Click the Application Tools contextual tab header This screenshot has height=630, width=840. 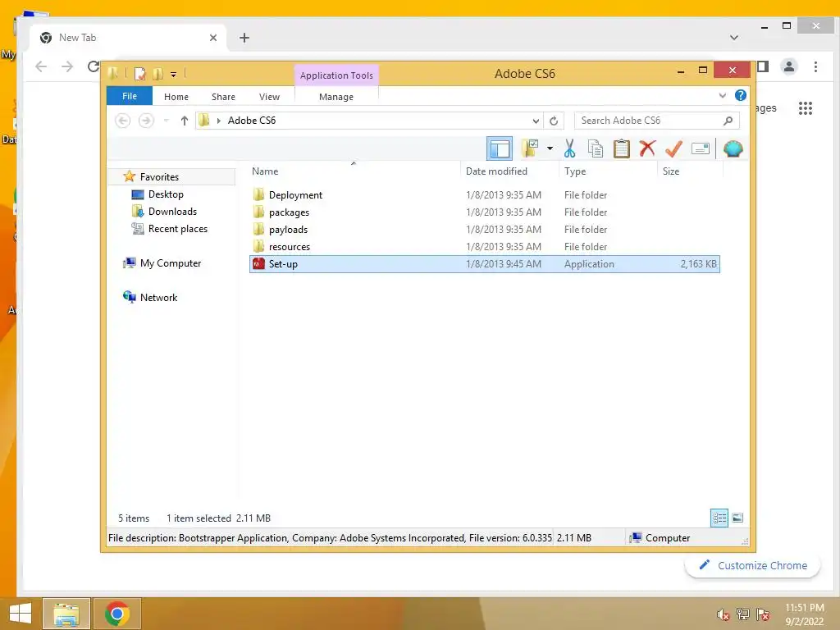coord(336,75)
